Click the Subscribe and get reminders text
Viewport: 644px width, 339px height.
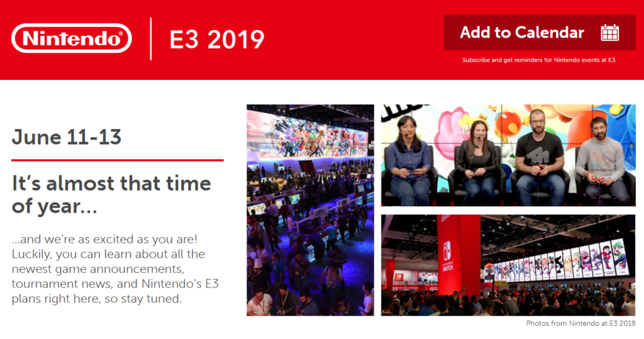coord(539,60)
